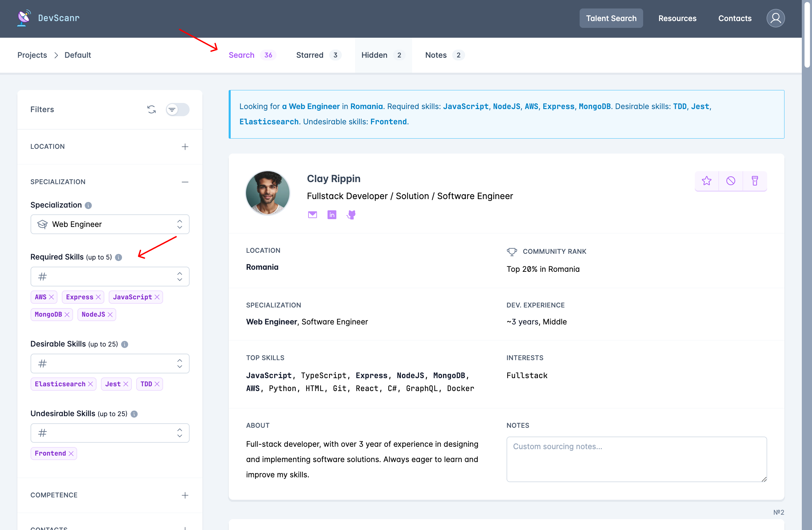Viewport: 812px width, 530px height.
Task: Click the DevScanr satellite logo
Action: 23,17
